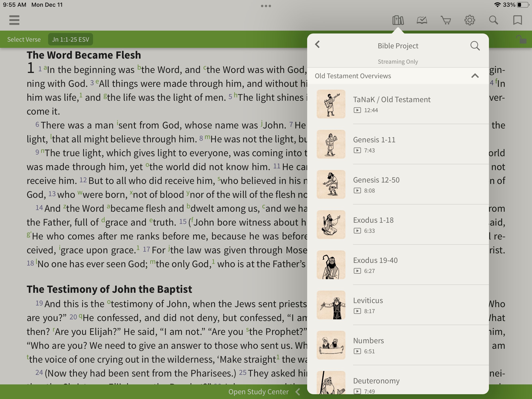
Task: Open the Exodus 1-18 thumbnail
Action: (x=331, y=224)
